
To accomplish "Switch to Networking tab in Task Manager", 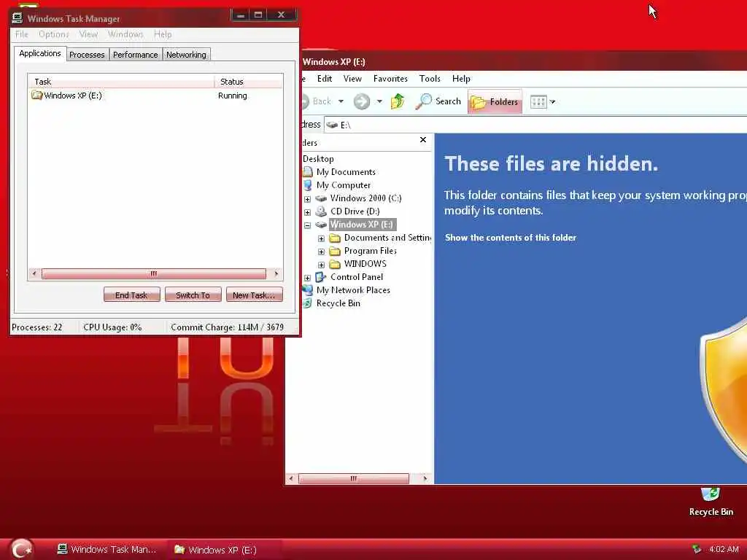I will click(x=186, y=55).
